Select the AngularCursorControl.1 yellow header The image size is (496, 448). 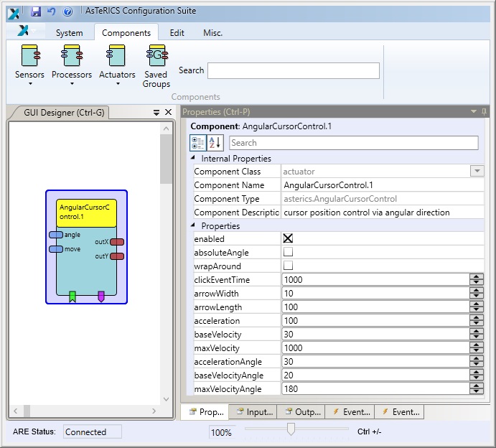(x=86, y=213)
